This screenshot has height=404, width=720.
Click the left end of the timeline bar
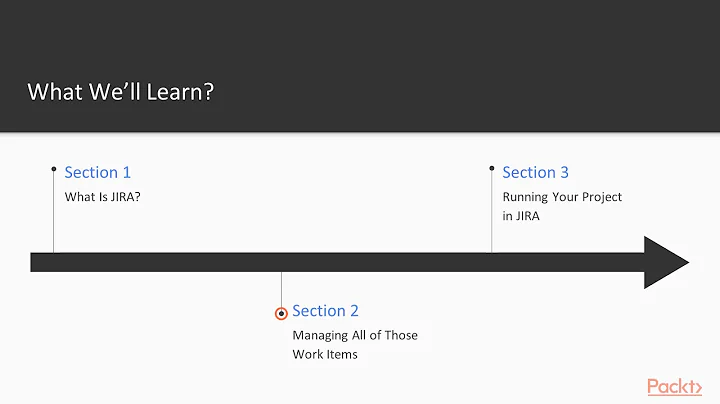point(36,263)
